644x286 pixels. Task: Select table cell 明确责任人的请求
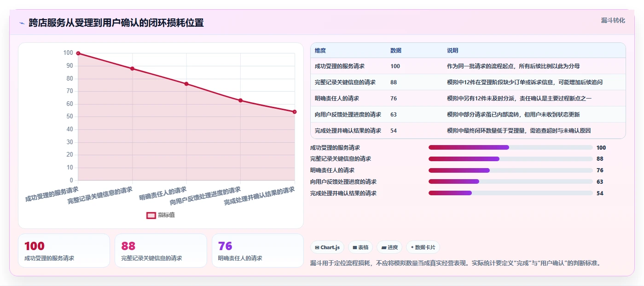coord(337,99)
